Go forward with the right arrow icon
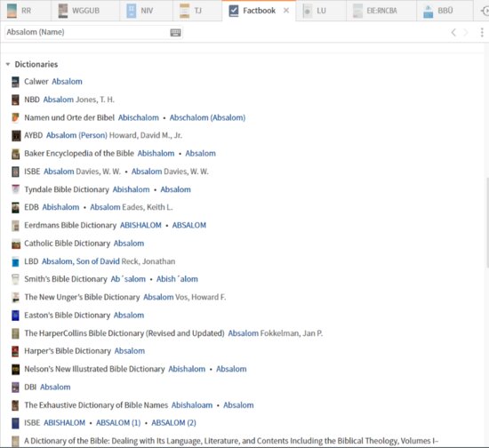This screenshot has height=448, width=489. click(466, 32)
